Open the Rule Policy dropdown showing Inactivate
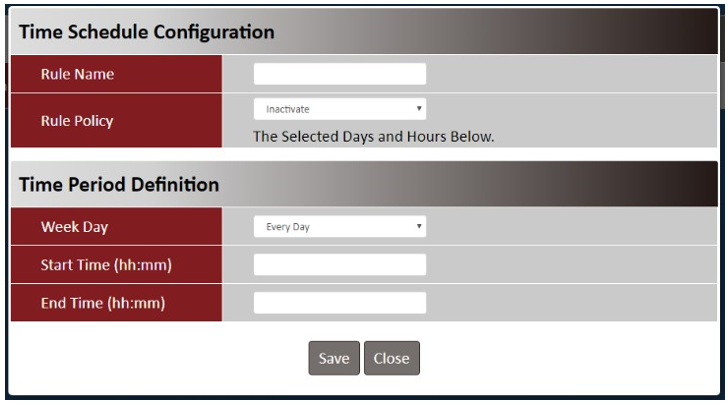 [335, 106]
